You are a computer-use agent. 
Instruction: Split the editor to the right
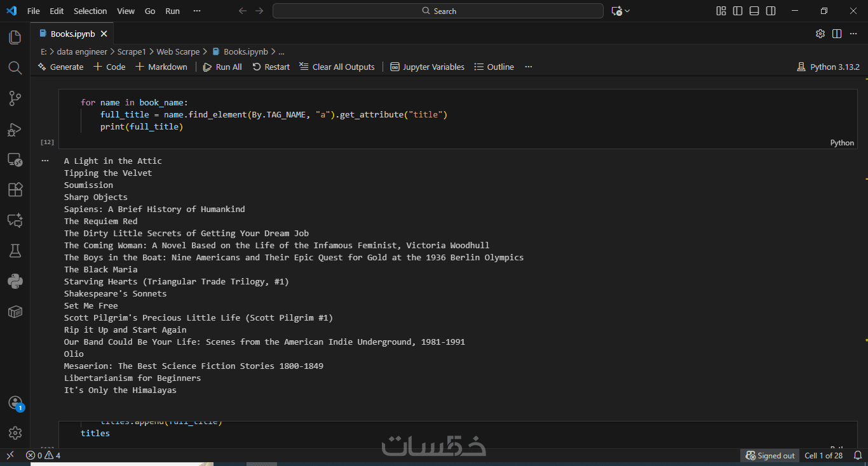pos(837,34)
